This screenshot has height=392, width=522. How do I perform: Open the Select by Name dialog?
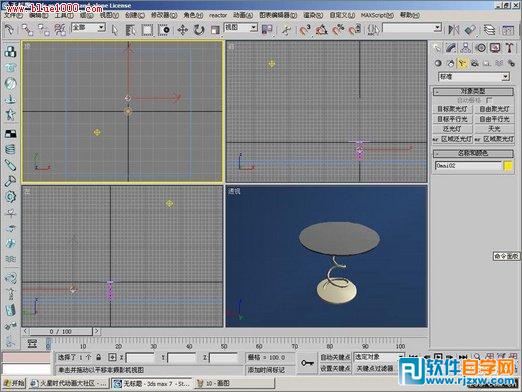point(131,30)
